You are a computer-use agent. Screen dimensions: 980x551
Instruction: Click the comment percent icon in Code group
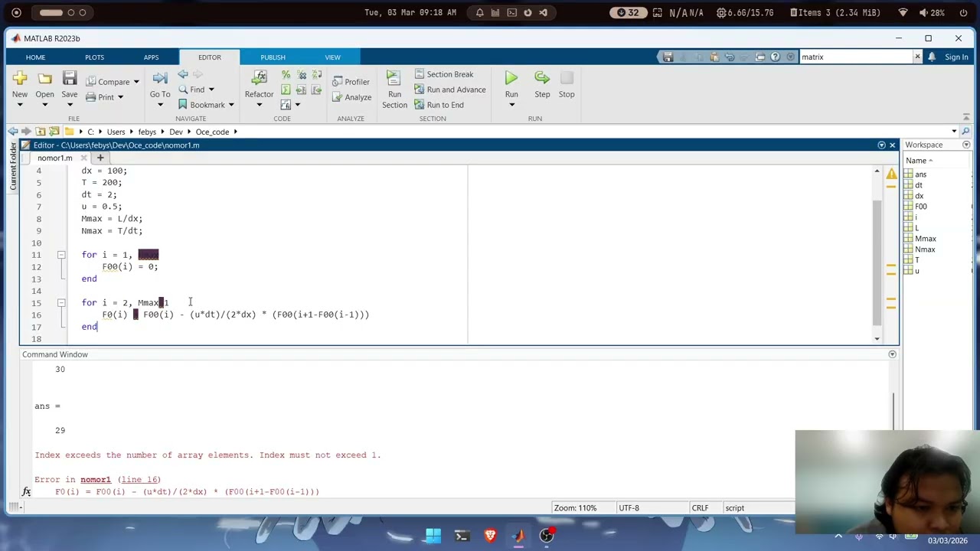[286, 74]
